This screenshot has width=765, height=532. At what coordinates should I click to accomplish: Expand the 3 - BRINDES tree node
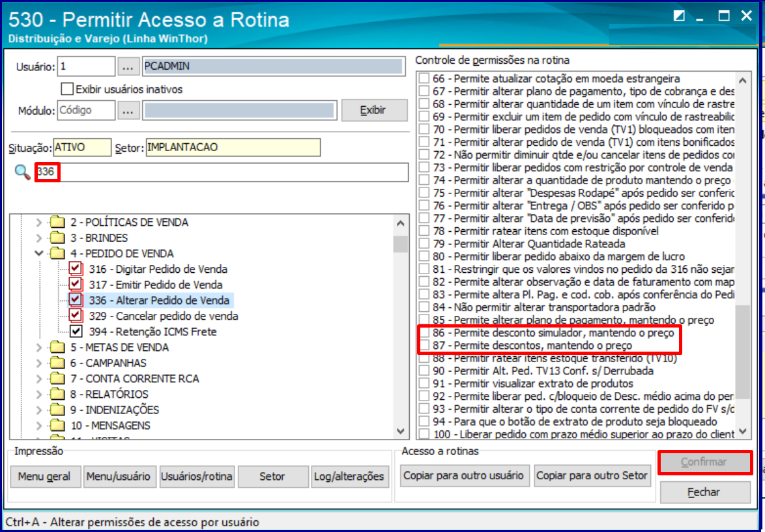(39, 238)
